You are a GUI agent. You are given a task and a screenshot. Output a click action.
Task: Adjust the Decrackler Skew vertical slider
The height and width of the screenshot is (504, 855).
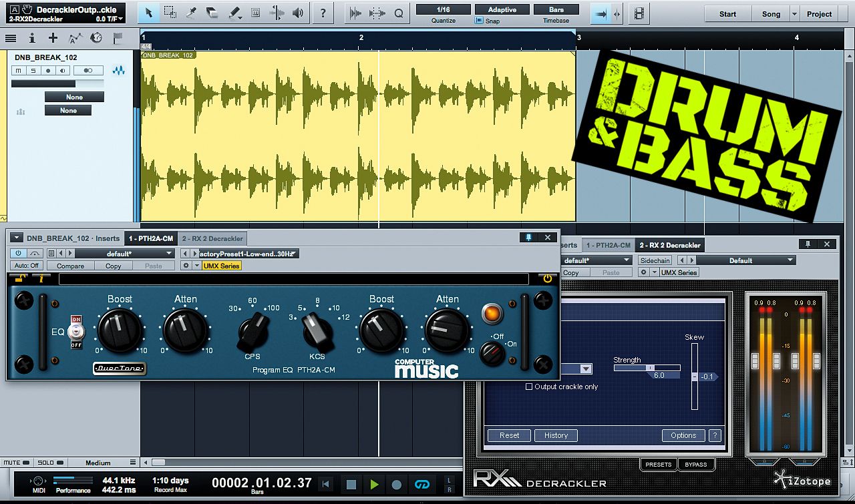(695, 375)
